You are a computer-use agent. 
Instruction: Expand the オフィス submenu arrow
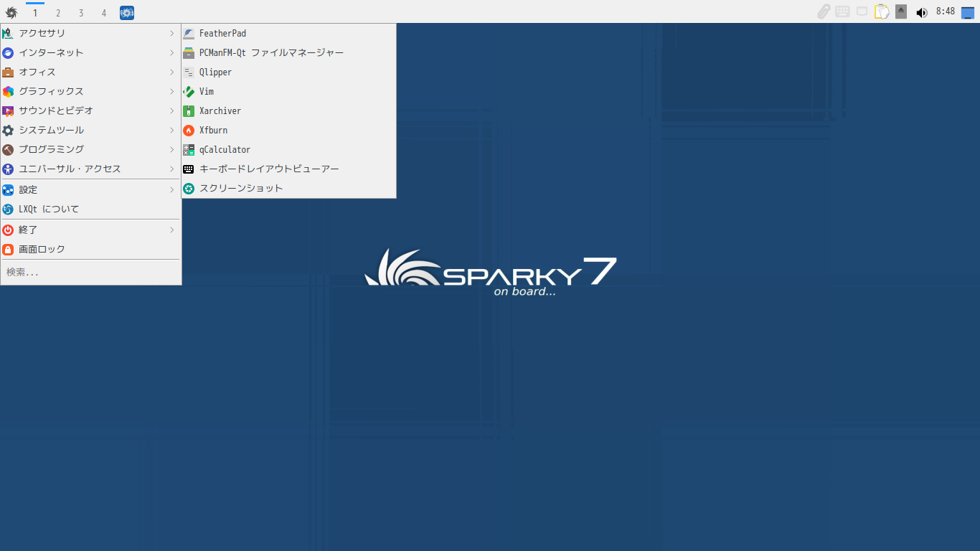(x=172, y=72)
